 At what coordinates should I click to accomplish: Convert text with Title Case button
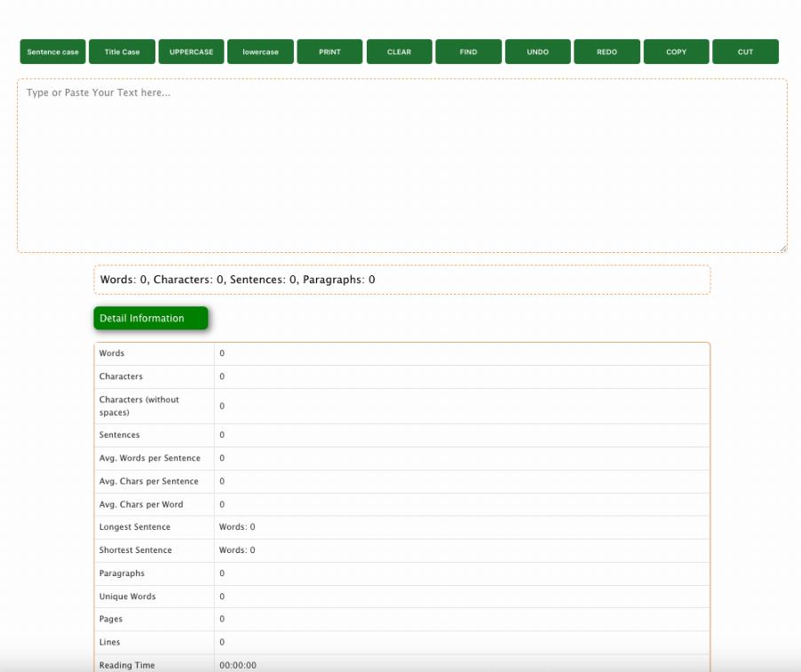tap(122, 52)
